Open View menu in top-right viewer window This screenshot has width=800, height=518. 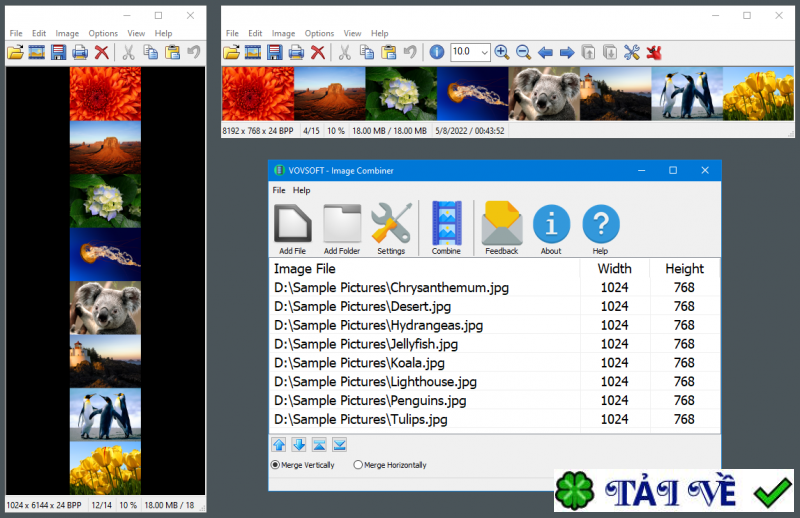[x=352, y=33]
